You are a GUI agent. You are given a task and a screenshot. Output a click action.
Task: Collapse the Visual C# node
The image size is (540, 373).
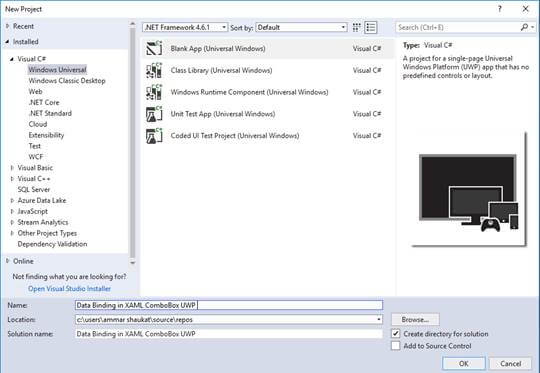tap(12, 59)
